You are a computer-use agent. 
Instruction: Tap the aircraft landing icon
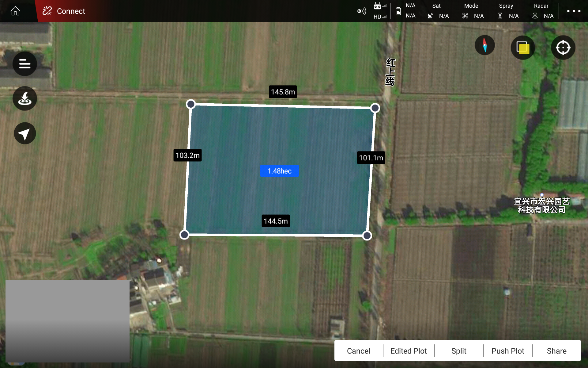25,98
